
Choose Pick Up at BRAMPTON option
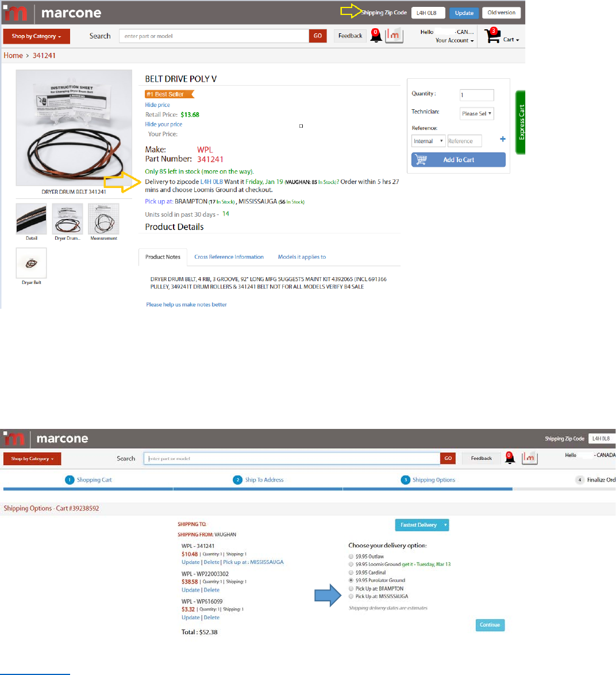click(x=351, y=589)
